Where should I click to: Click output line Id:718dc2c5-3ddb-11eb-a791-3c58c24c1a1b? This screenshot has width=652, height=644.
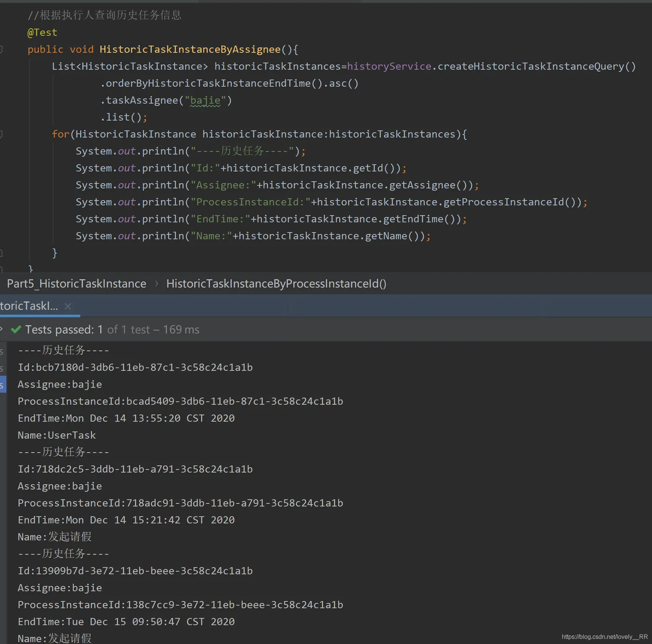[135, 469]
